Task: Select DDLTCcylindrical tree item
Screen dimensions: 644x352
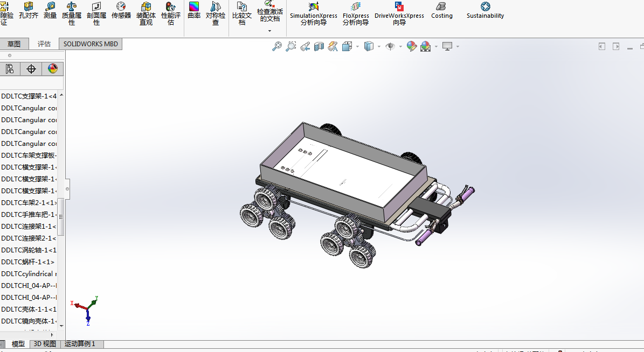Action: [x=29, y=273]
